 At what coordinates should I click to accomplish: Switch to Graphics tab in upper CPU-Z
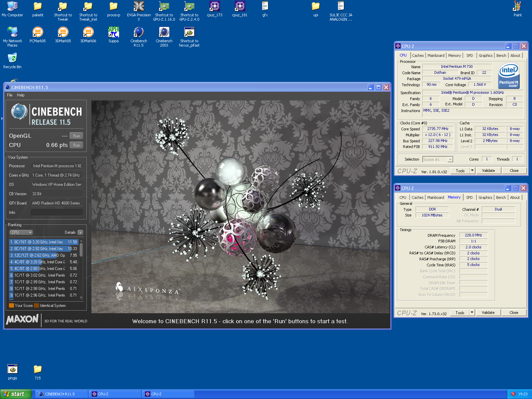pos(485,56)
